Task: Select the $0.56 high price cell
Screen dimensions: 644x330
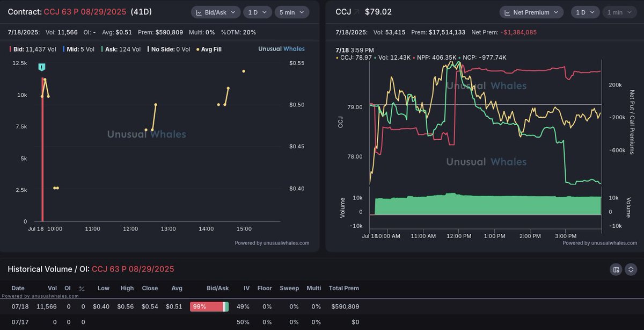Action: pyautogui.click(x=126, y=306)
